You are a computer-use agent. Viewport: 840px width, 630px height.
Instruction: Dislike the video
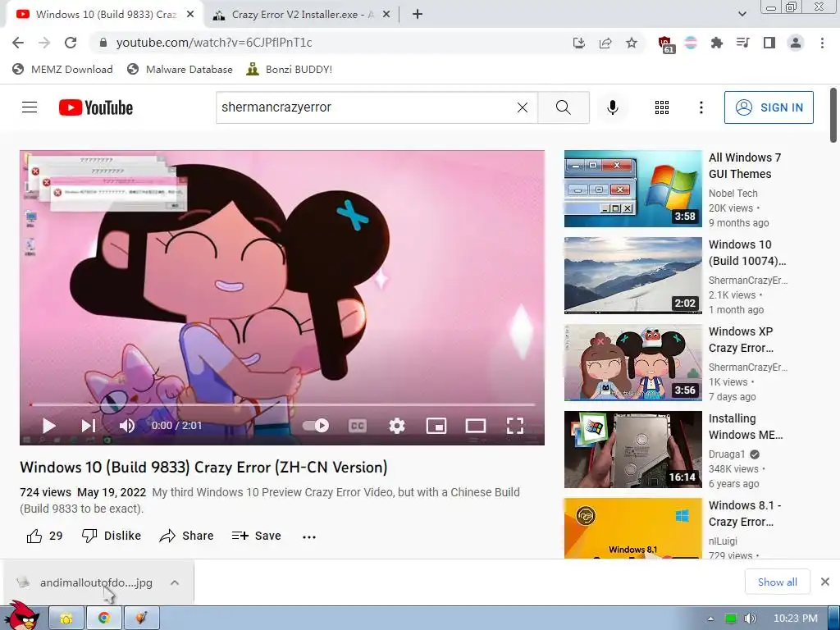[112, 536]
